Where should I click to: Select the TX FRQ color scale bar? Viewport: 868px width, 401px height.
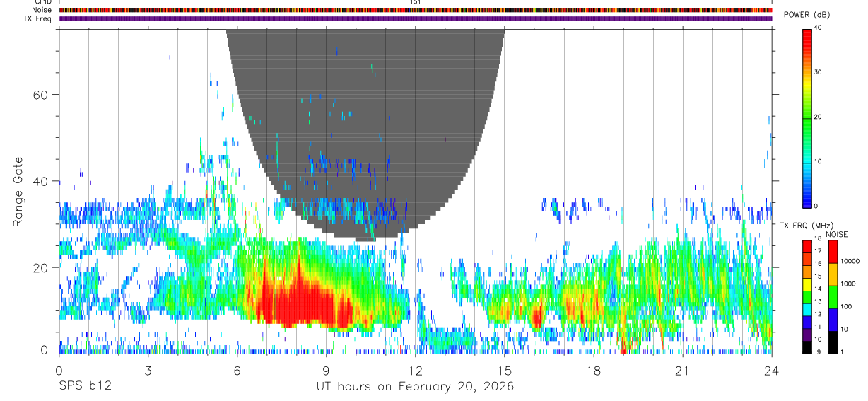pyautogui.click(x=807, y=297)
